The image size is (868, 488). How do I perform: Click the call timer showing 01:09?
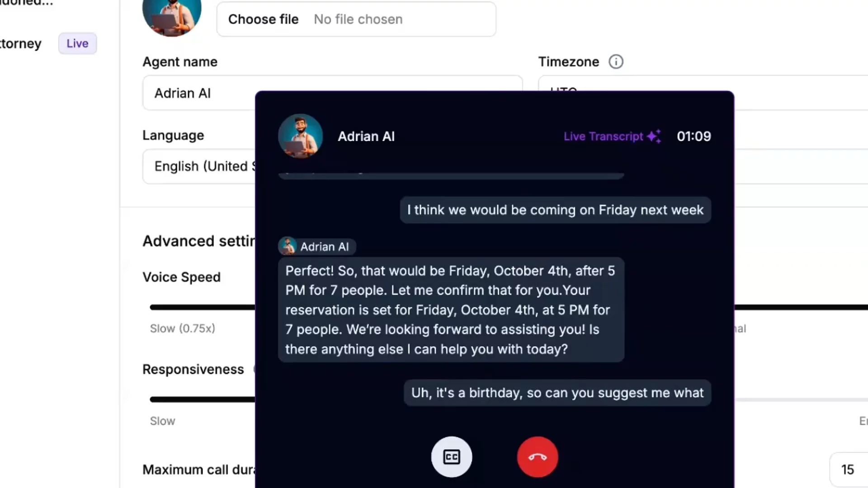693,136
